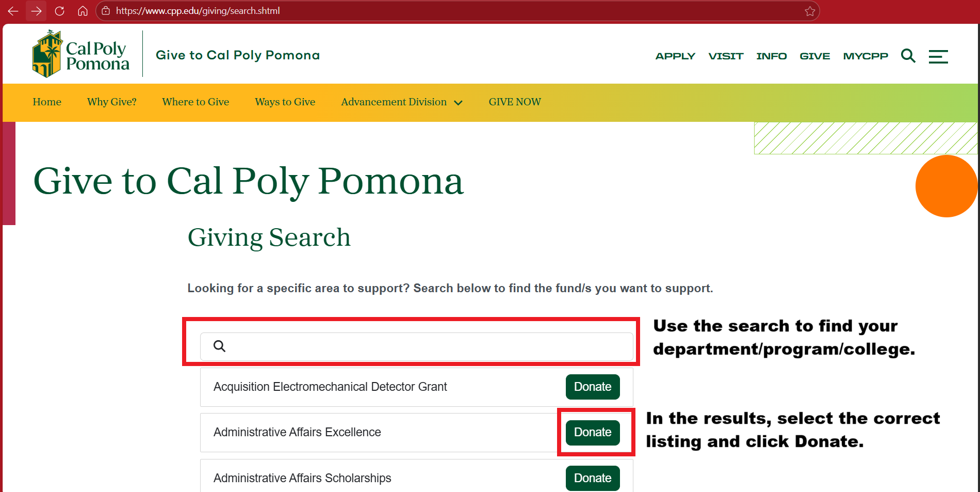Select Ways to Give in navigation
The width and height of the screenshot is (980, 492).
click(x=285, y=102)
